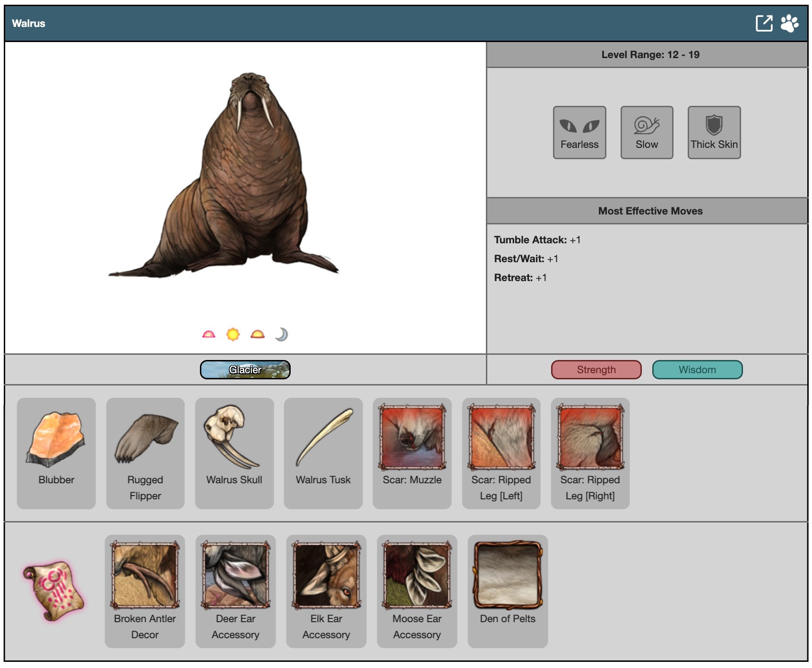Choose the Walrus Tusk item
This screenshot has height=668, width=812.
[323, 453]
